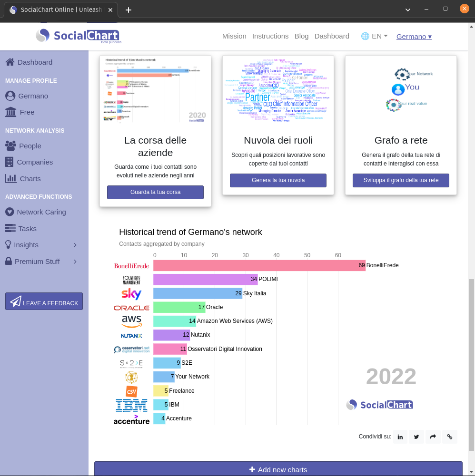The width and height of the screenshot is (475, 476).
Task: Switch to the SocialChart Online browser tab
Action: [61, 10]
